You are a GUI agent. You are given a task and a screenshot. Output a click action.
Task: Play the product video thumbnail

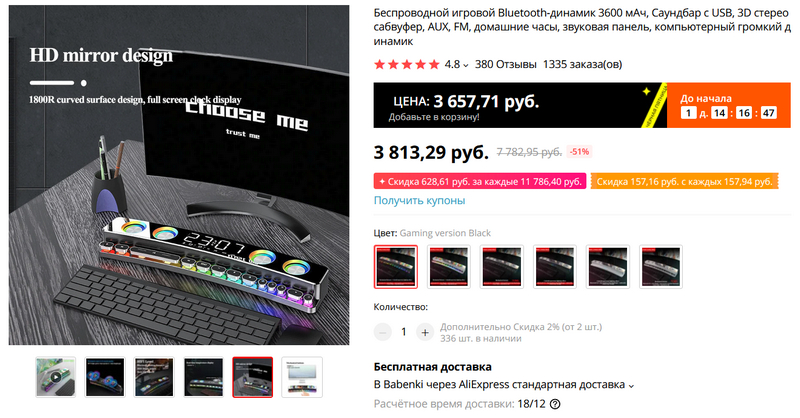pyautogui.click(x=56, y=377)
